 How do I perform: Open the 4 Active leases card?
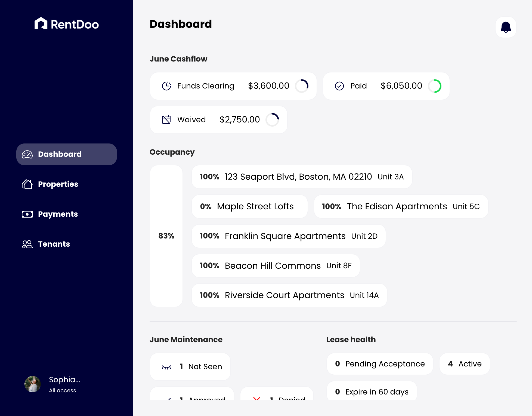(465, 364)
